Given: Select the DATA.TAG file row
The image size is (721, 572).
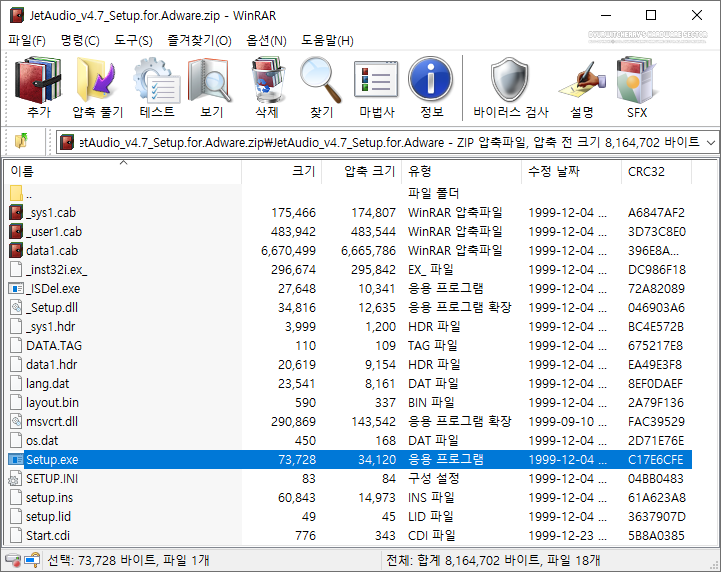Looking at the screenshot, I should [x=348, y=345].
